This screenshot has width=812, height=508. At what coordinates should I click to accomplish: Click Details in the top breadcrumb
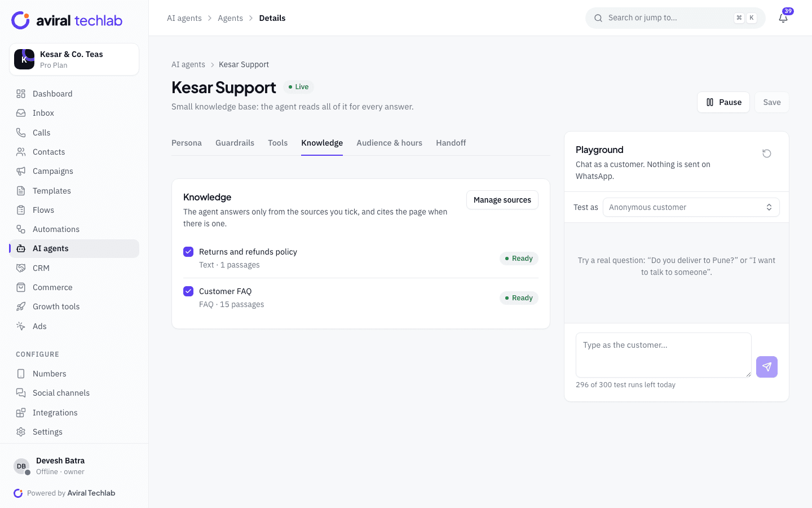272,18
